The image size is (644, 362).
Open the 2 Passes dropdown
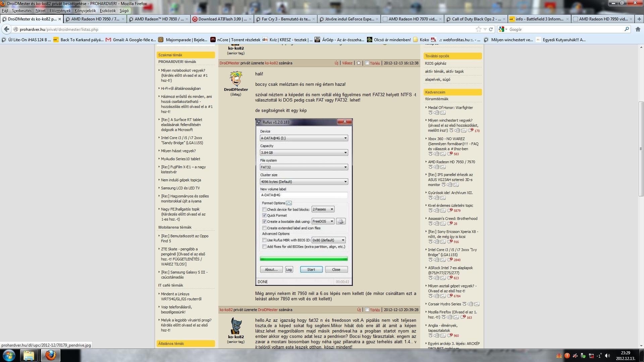(x=323, y=209)
